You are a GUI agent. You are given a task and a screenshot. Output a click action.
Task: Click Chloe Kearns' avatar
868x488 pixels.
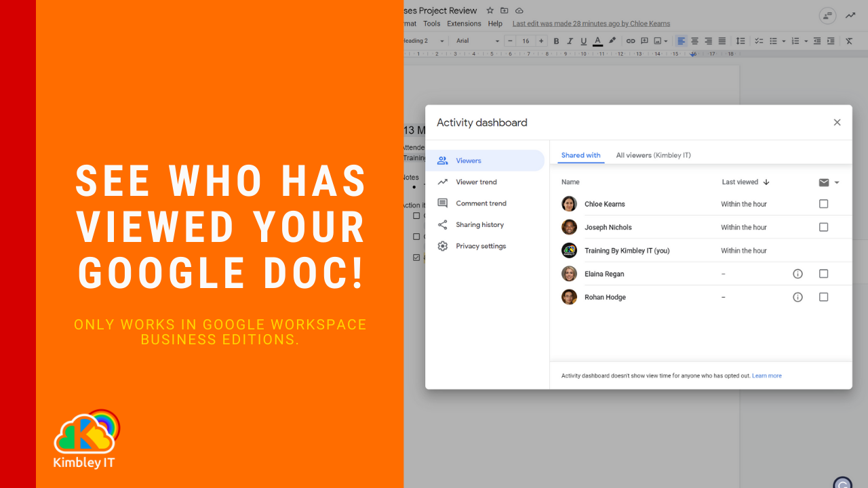[570, 204]
